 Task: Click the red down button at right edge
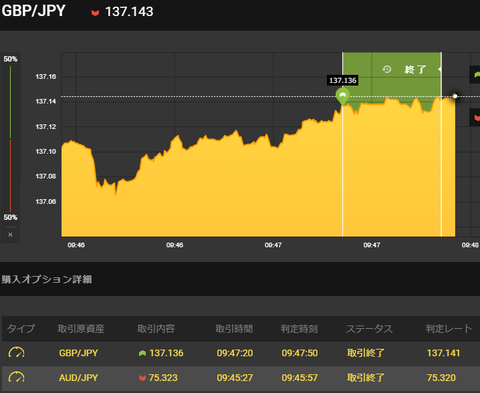[x=475, y=117]
